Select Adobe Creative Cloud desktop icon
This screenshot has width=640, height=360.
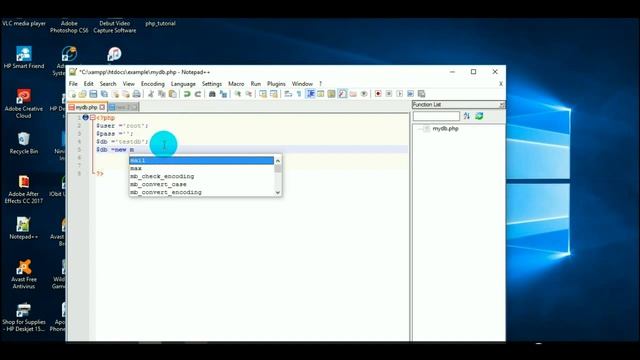[24, 104]
